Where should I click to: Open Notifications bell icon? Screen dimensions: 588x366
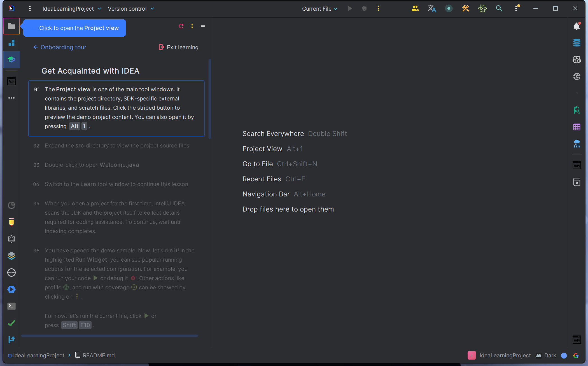click(577, 26)
